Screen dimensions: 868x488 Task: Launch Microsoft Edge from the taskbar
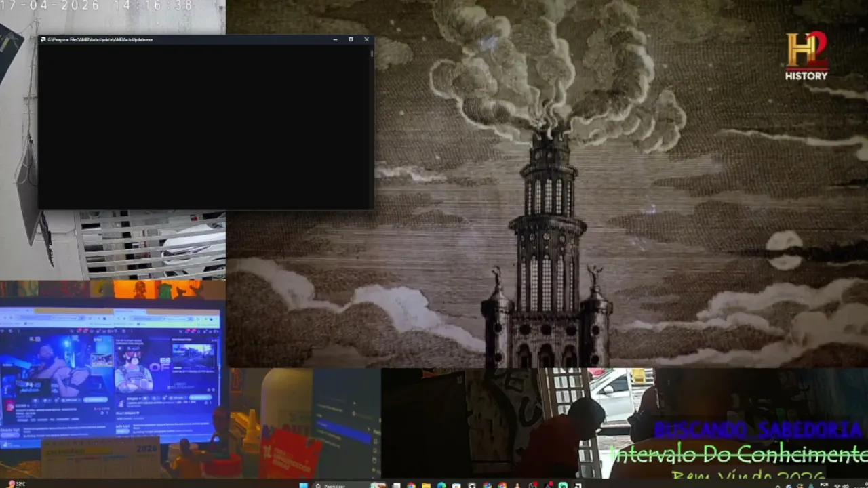coord(441,485)
